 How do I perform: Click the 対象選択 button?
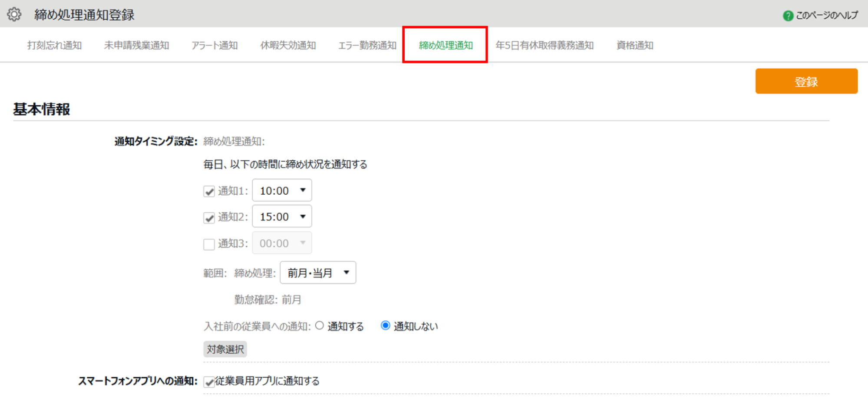pyautogui.click(x=225, y=349)
